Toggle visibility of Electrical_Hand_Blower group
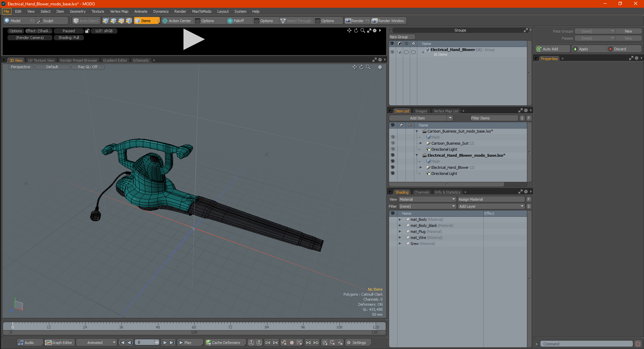 [x=392, y=52]
